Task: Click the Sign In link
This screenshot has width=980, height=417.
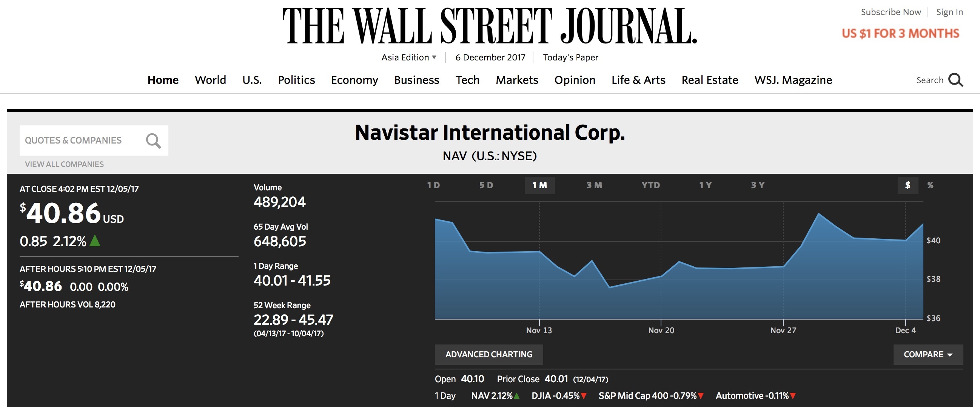Action: 949,12
